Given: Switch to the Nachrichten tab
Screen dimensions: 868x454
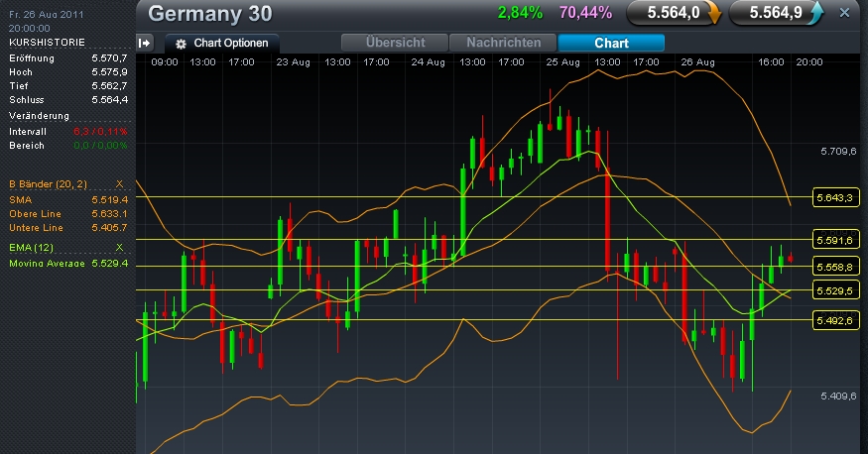Looking at the screenshot, I should click(503, 43).
